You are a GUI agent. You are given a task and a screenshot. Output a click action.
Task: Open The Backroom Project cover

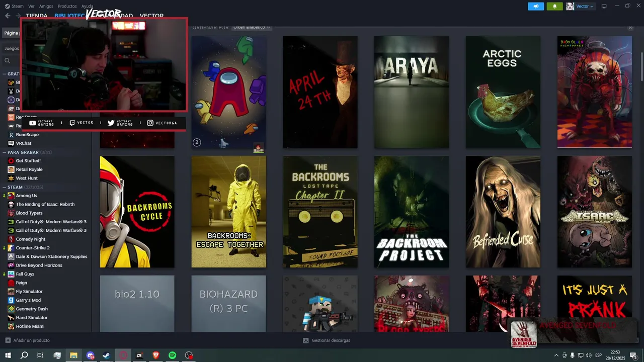pos(412,212)
